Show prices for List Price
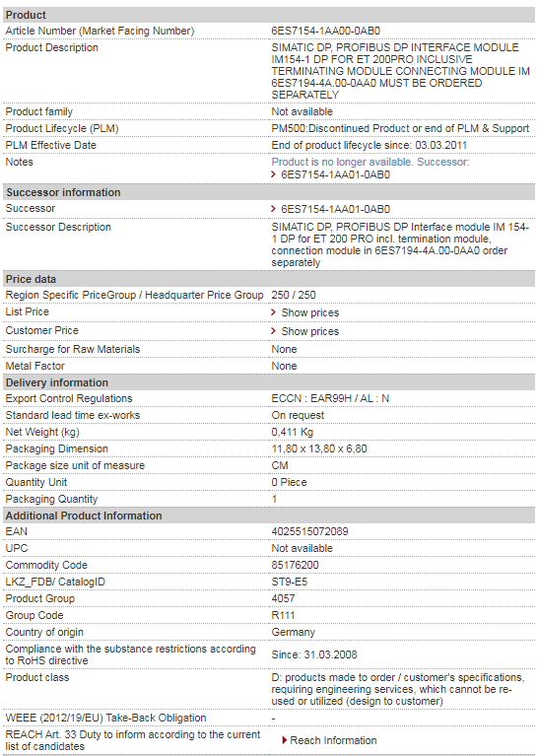Image resolution: width=538 pixels, height=756 pixels. [310, 312]
